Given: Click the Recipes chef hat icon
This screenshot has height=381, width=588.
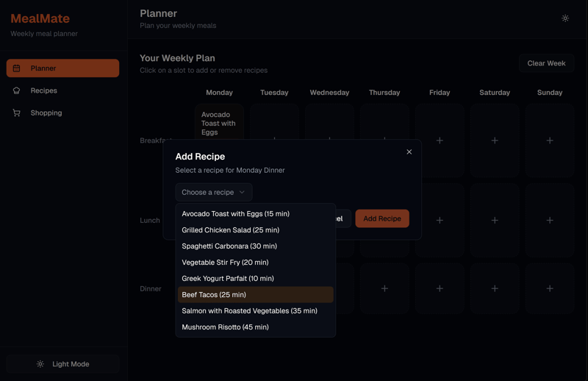Looking at the screenshot, I should (17, 90).
